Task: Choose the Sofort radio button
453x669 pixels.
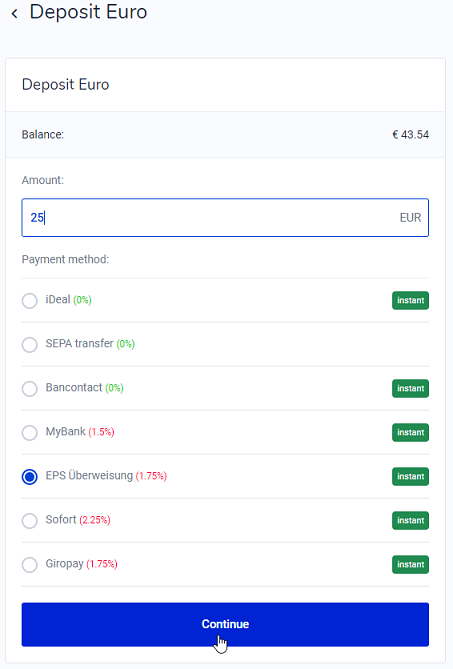Action: pos(29,521)
